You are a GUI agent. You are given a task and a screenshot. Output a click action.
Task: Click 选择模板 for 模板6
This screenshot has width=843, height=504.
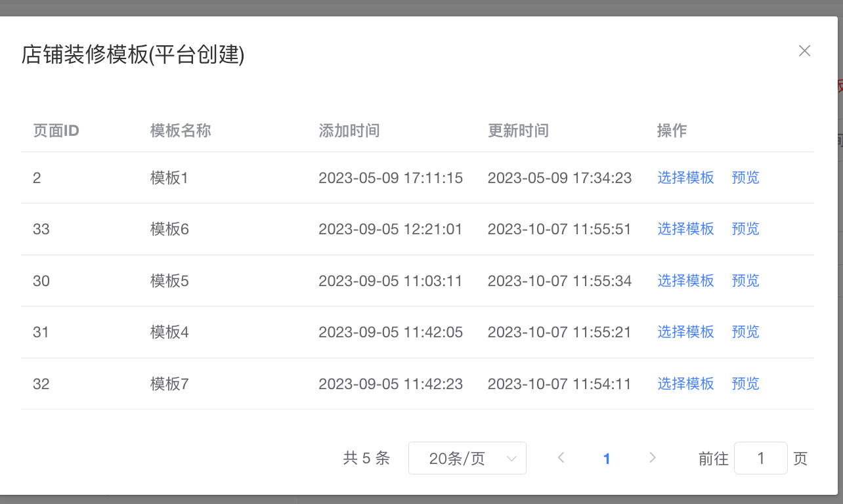point(685,229)
